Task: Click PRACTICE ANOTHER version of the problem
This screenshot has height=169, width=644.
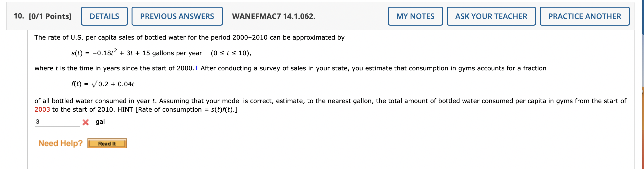Action: pyautogui.click(x=584, y=16)
